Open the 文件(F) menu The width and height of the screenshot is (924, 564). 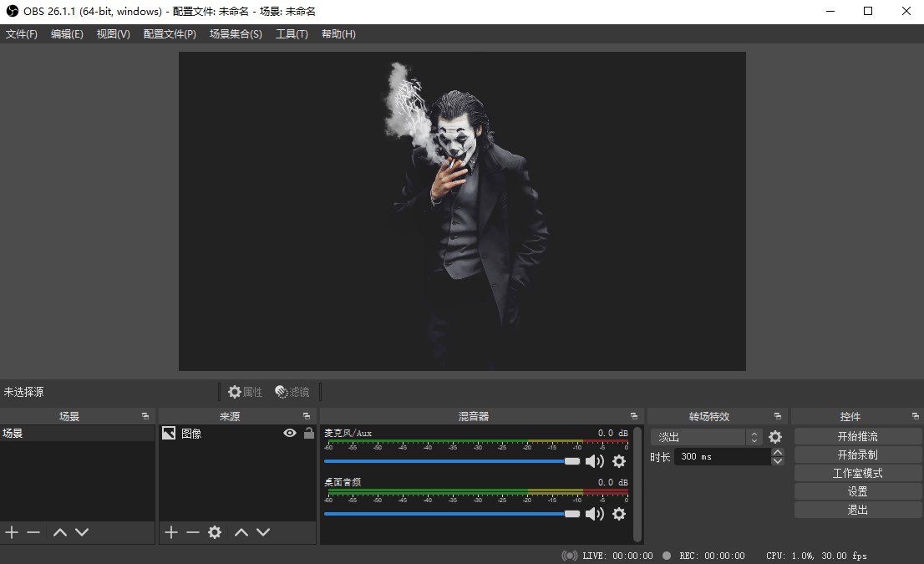22,34
